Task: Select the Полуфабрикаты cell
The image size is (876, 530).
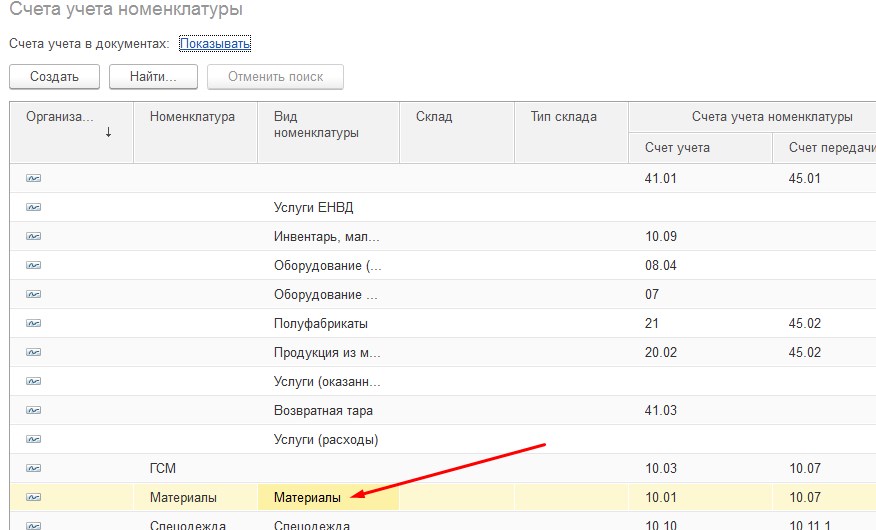Action: (x=328, y=323)
